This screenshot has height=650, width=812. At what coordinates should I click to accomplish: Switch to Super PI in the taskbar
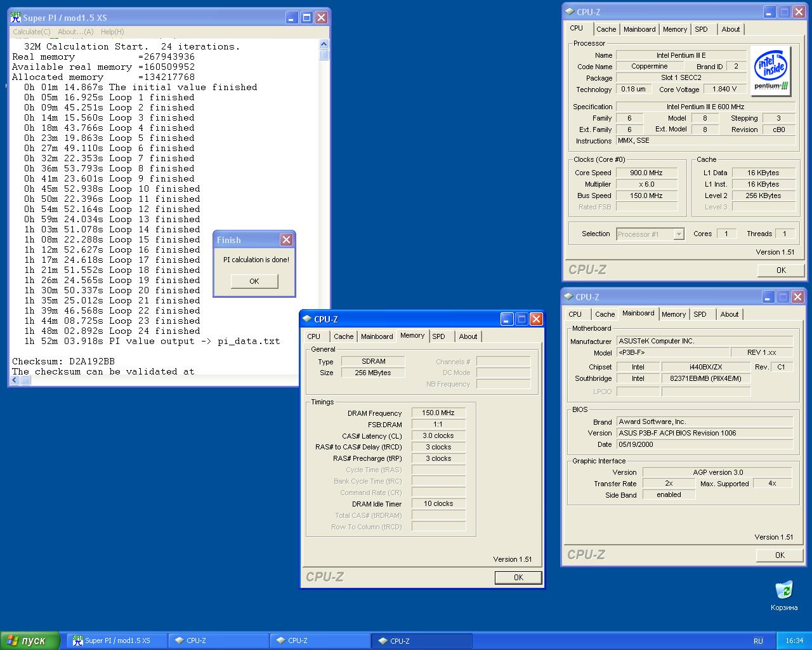pos(117,640)
